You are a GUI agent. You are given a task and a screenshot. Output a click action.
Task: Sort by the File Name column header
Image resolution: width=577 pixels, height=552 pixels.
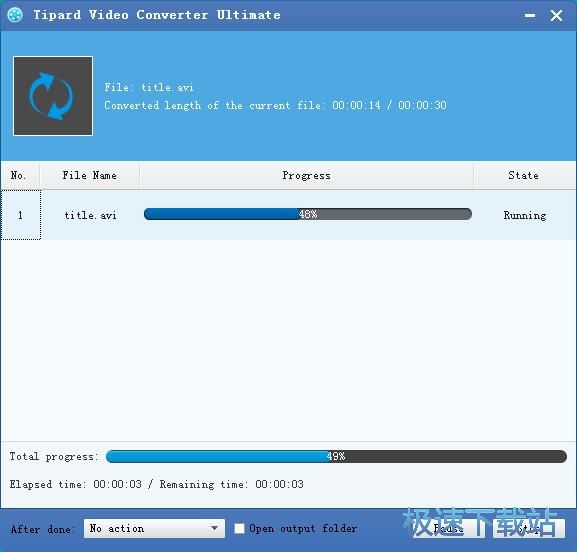click(89, 176)
